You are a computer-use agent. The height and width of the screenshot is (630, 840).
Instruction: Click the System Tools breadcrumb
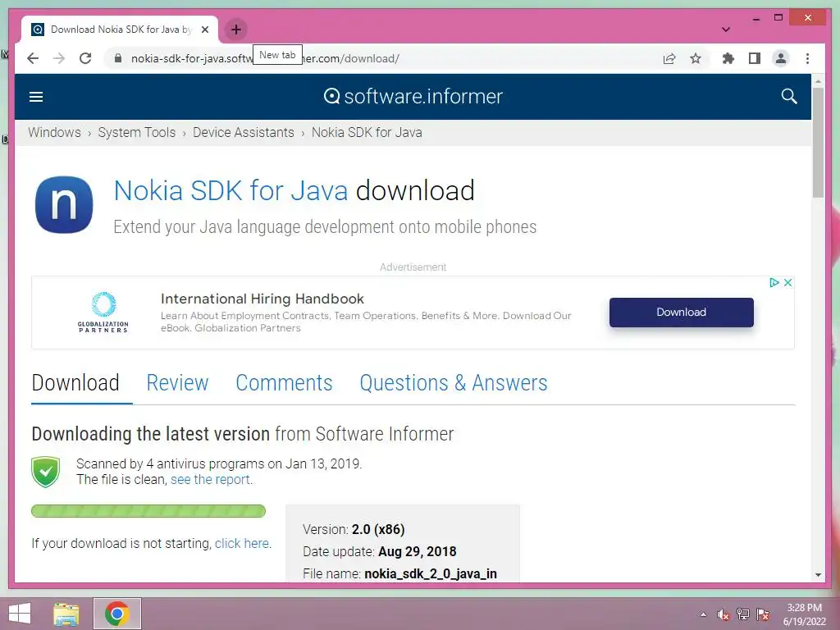click(x=137, y=132)
